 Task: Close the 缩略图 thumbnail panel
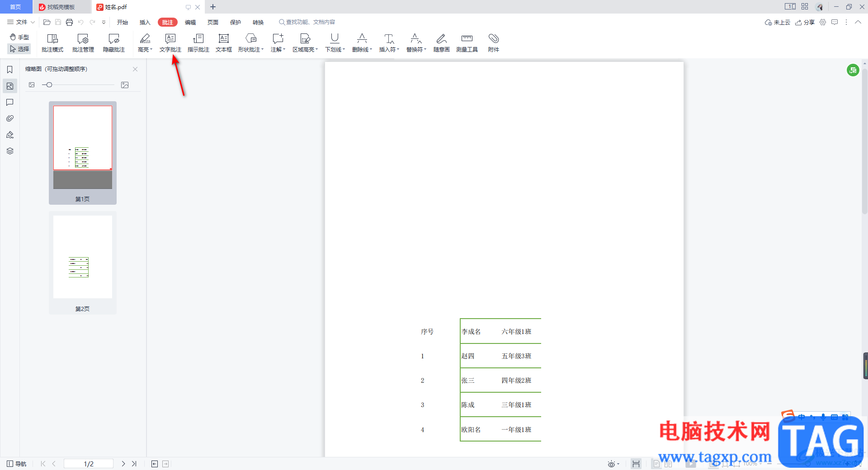click(135, 69)
